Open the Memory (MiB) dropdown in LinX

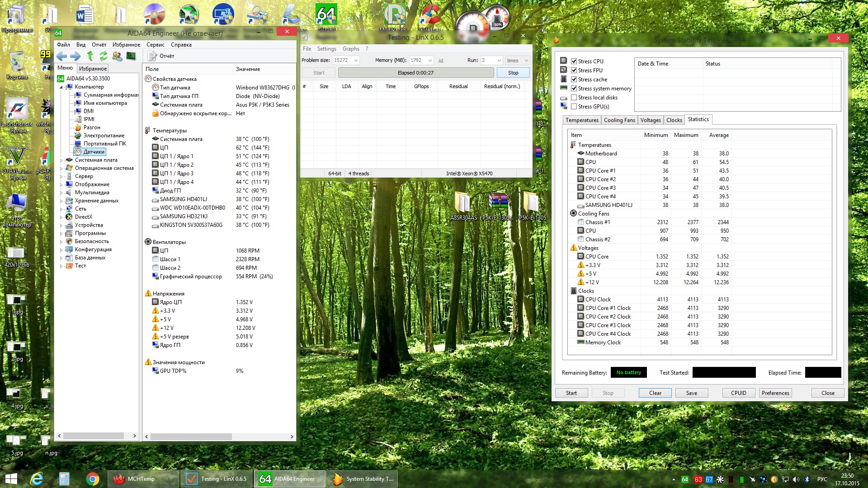click(429, 61)
